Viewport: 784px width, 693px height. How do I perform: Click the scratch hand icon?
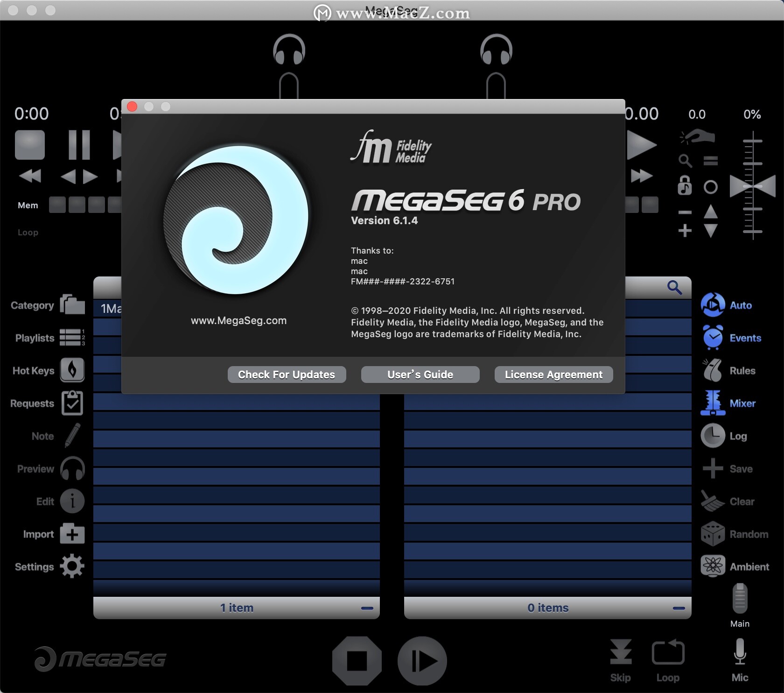[697, 136]
